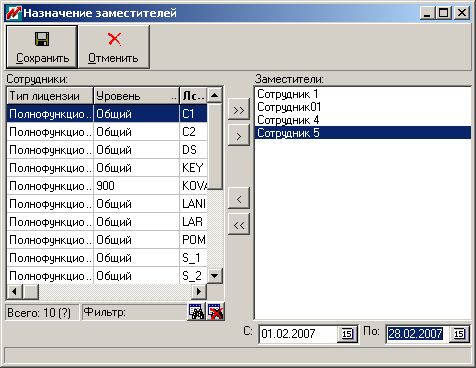The height and width of the screenshot is (368, 476).
Task: Remove all deputies with << button
Action: 239,225
